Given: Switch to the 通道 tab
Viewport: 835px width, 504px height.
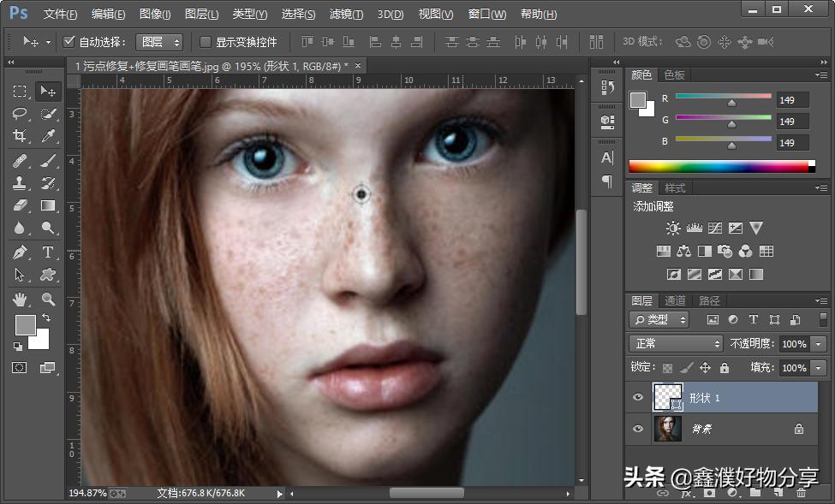Looking at the screenshot, I should [x=675, y=300].
